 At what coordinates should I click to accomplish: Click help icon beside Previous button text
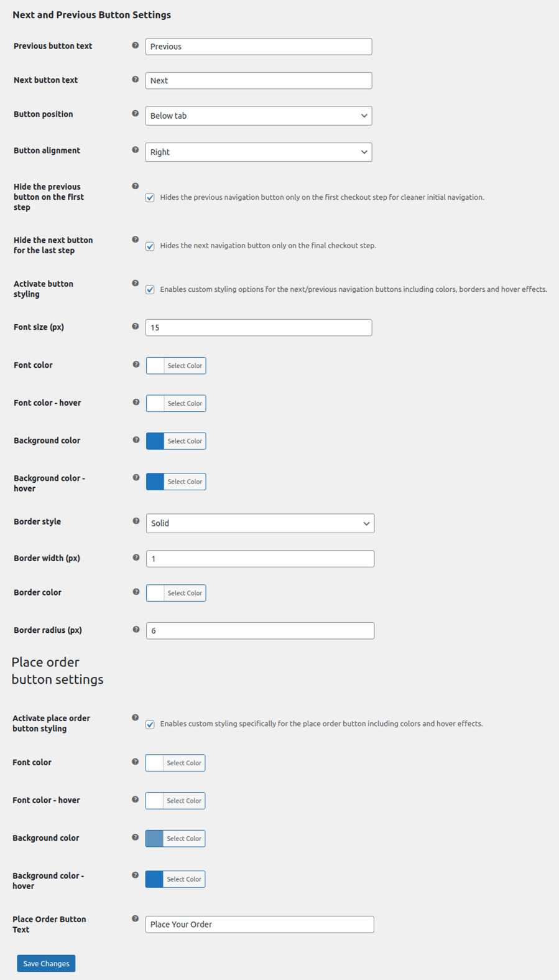(135, 45)
